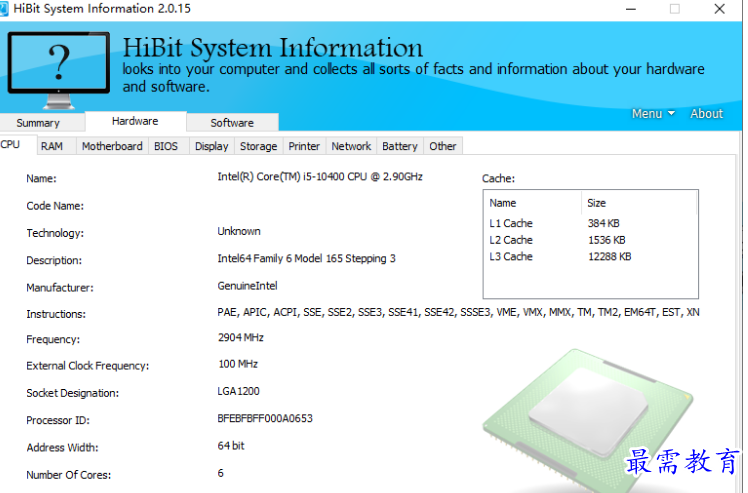Open the Other sub-tab
The width and height of the screenshot is (748, 493).
coord(443,146)
